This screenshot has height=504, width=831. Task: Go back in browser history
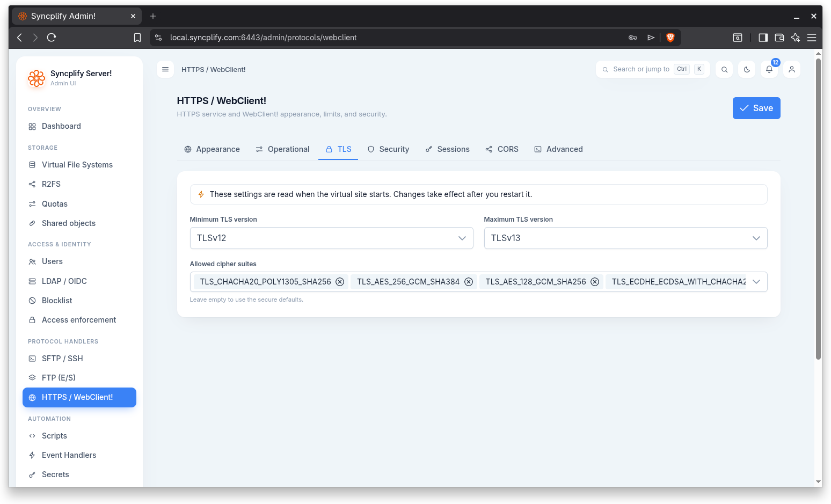point(19,38)
